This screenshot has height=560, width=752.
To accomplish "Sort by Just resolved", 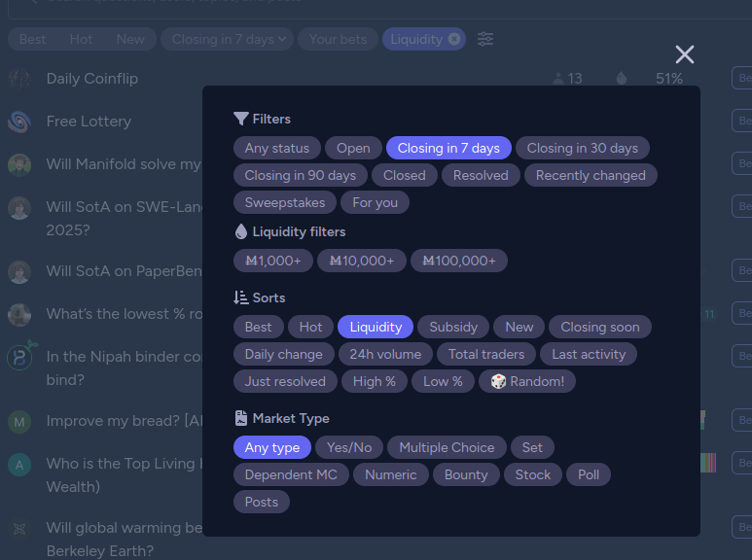I will pyautogui.click(x=285, y=382).
